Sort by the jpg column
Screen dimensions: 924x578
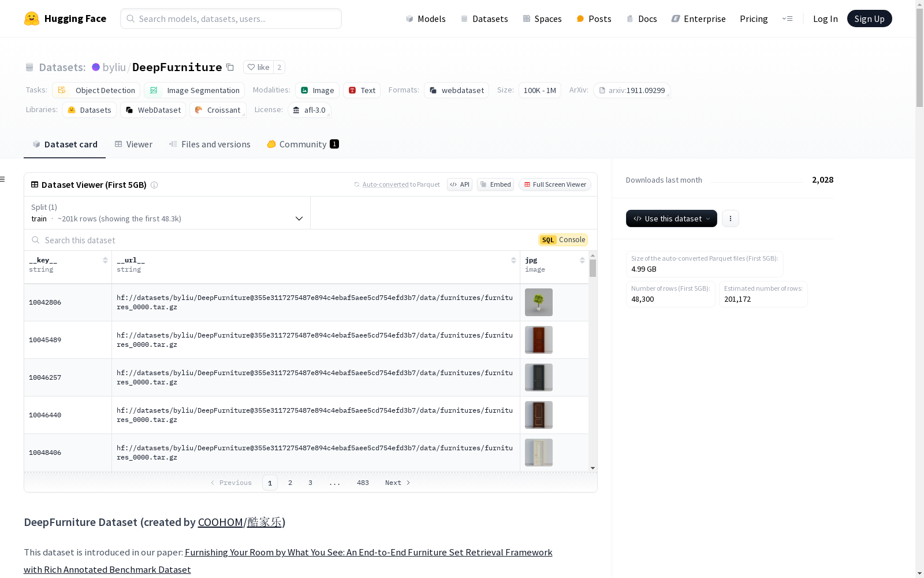(x=582, y=260)
